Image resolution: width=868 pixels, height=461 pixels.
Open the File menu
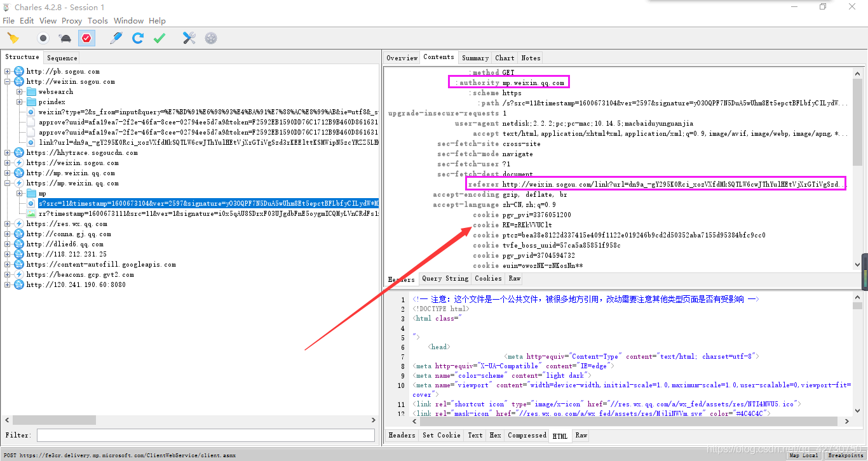tap(9, 20)
